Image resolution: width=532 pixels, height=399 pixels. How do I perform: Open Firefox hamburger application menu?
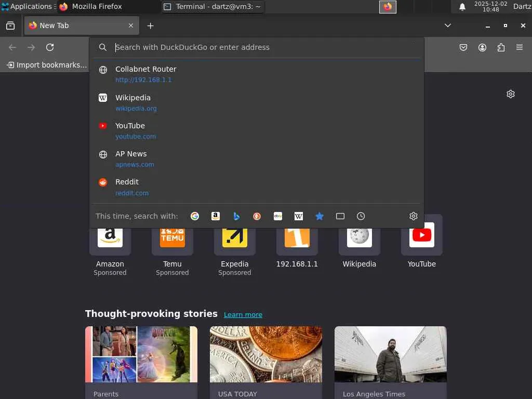tap(520, 47)
